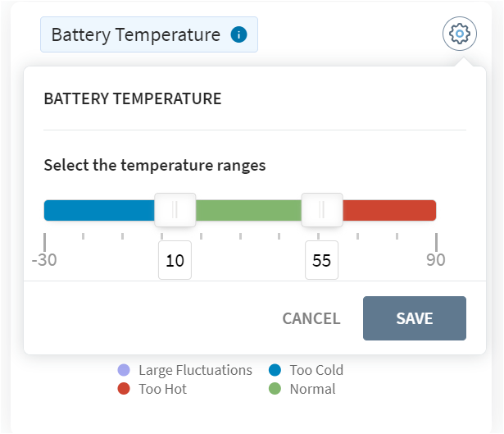
Task: Click the Too Hot legend dot
Action: (124, 389)
